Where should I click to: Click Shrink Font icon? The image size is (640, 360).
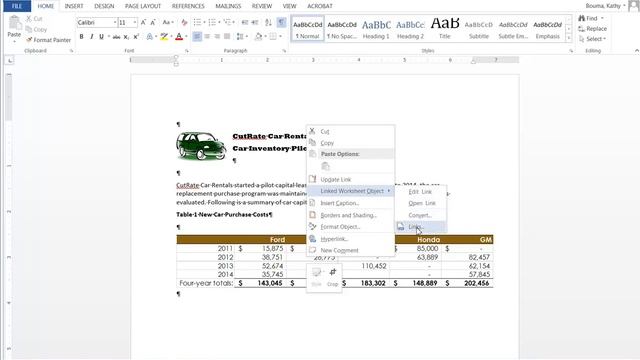tap(153, 22)
